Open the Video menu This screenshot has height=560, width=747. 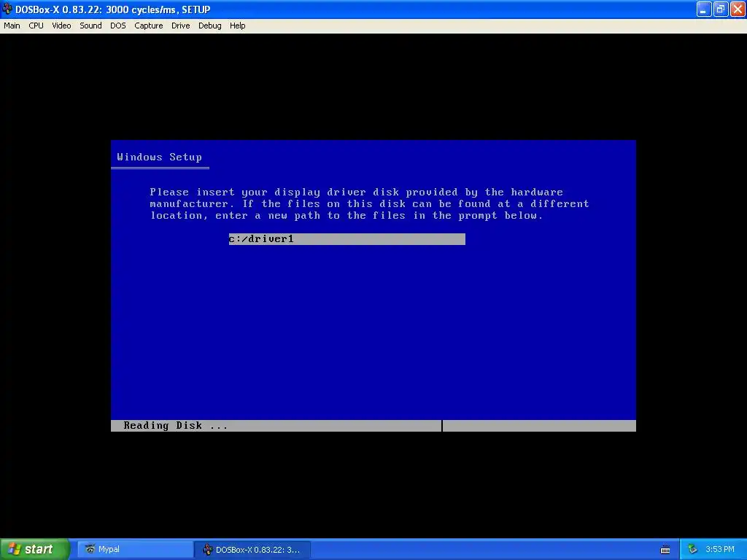click(61, 26)
